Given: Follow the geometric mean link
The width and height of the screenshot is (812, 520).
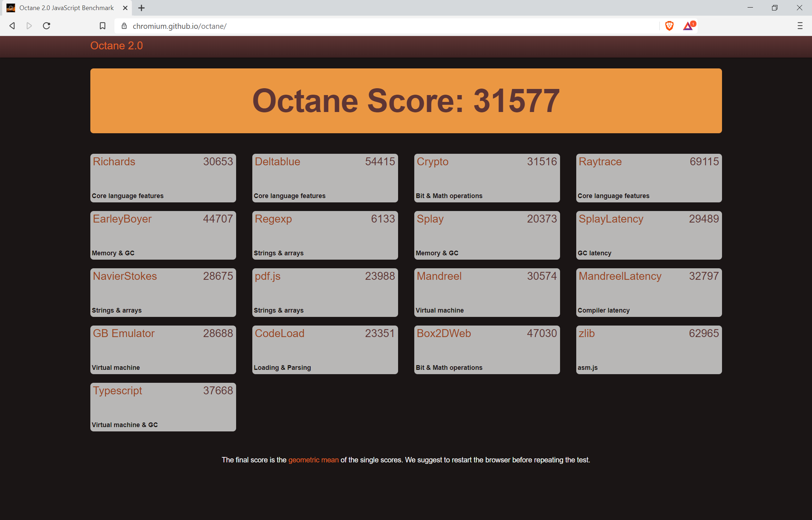Looking at the screenshot, I should [x=313, y=460].
